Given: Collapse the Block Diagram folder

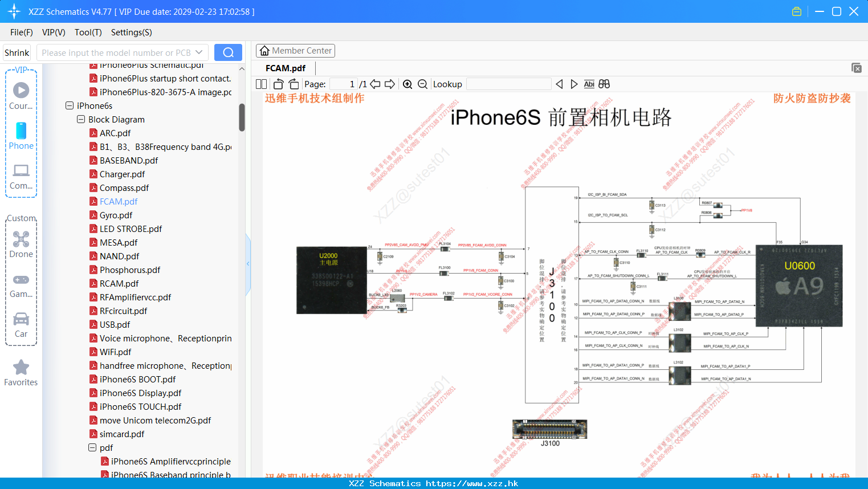Looking at the screenshot, I should pos(81,119).
